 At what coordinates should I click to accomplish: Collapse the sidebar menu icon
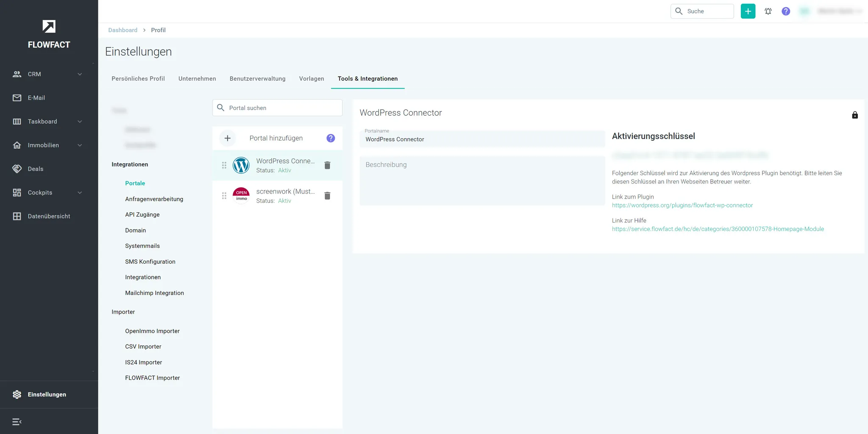pyautogui.click(x=17, y=422)
